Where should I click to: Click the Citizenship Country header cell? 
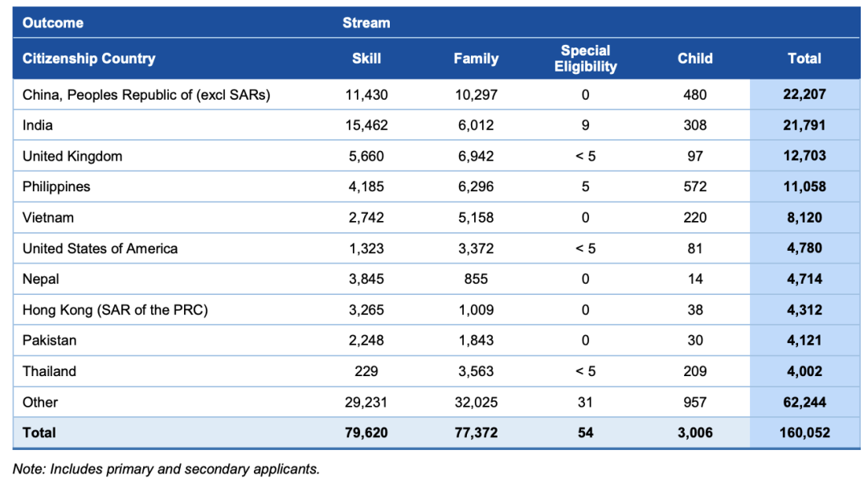point(88,59)
